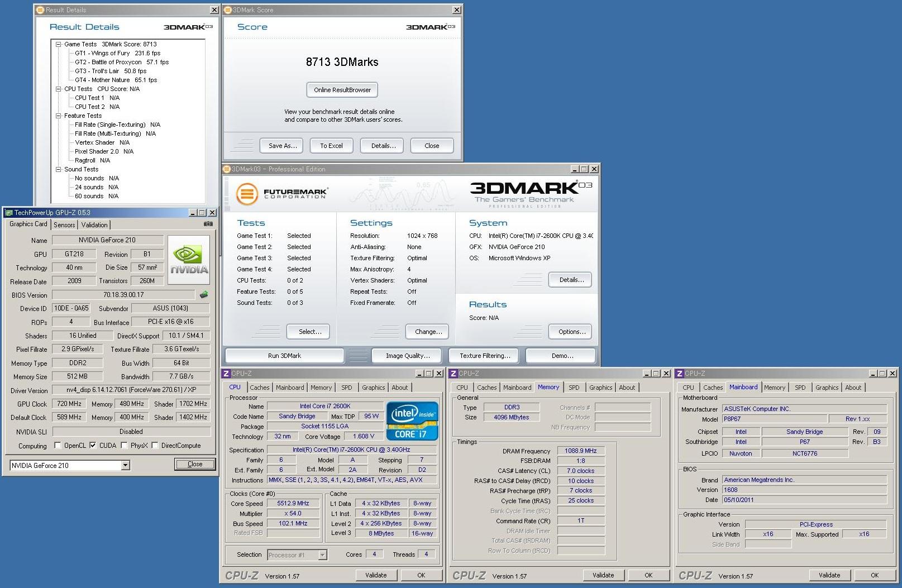Viewport: 902px width, 588px height.
Task: Select the 24 sounds result row
Action: [96, 187]
